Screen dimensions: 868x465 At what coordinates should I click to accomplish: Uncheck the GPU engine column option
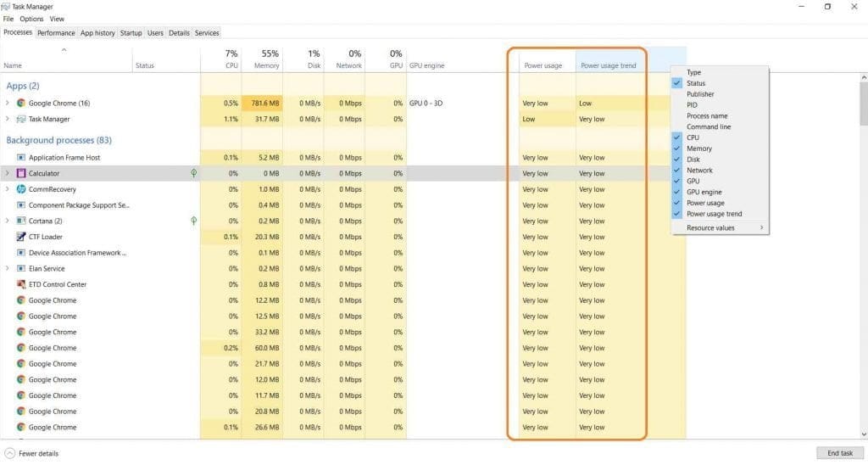(704, 192)
